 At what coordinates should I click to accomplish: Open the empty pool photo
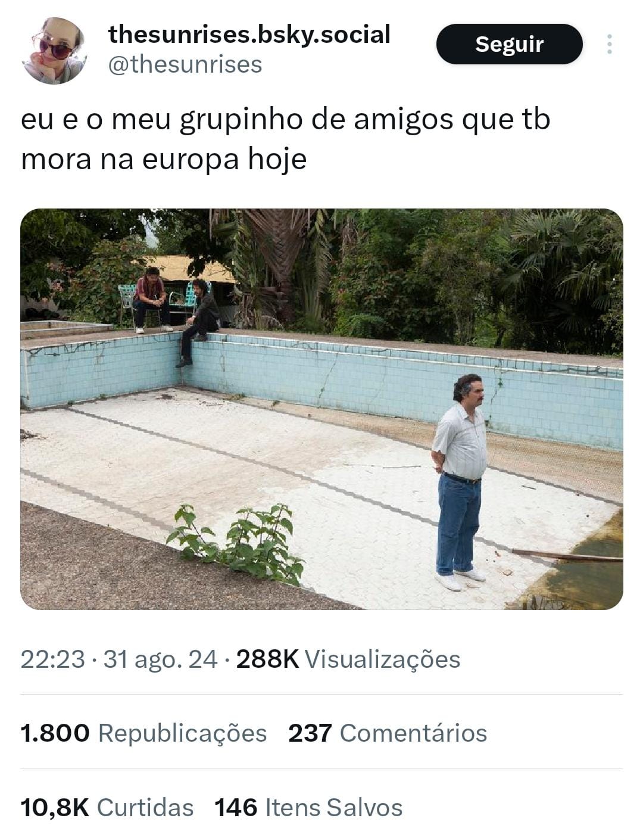(321, 409)
